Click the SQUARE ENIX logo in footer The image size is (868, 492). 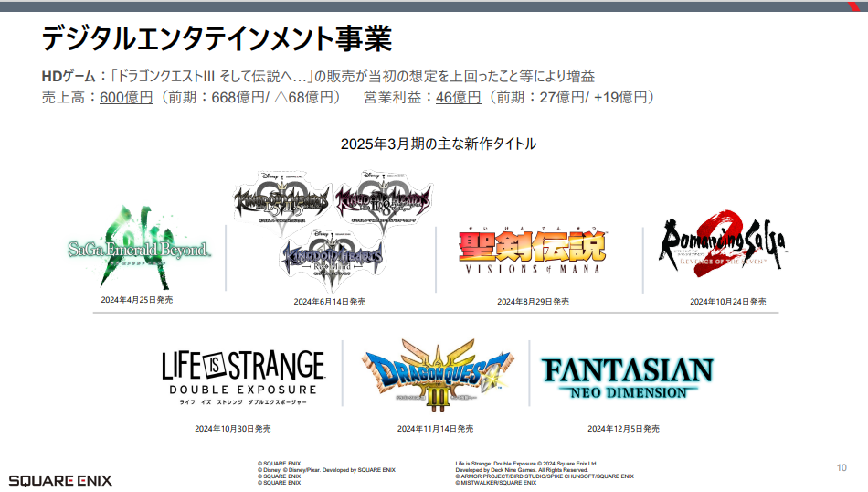[60, 480]
